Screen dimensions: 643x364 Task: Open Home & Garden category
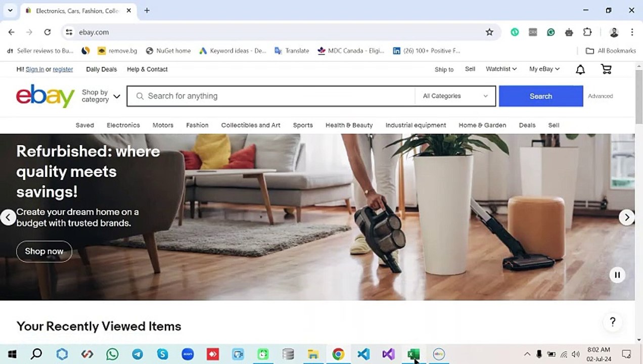(482, 125)
